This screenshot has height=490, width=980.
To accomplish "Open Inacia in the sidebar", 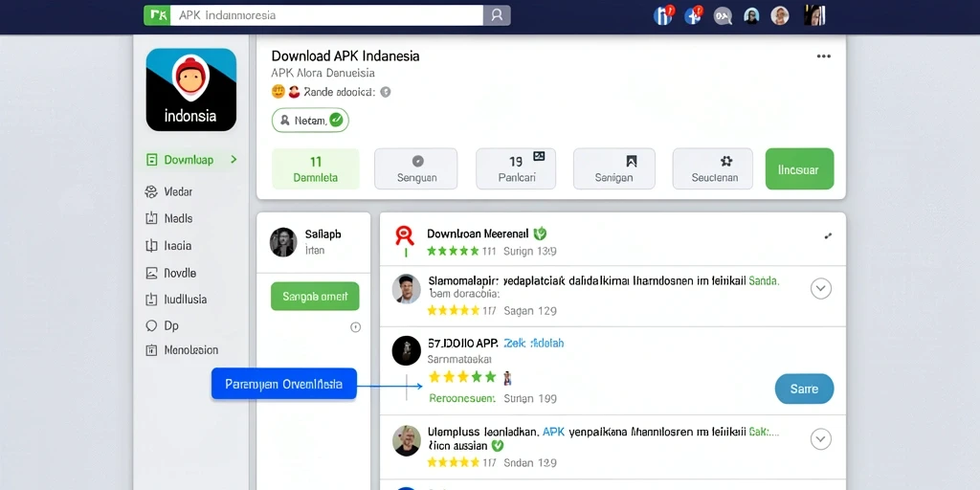I will tap(177, 246).
